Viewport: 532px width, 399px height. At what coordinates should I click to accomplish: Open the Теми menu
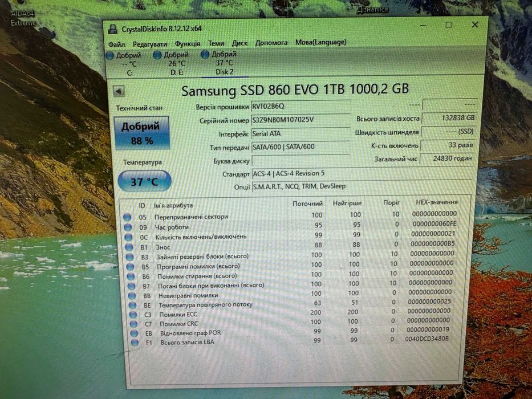[216, 43]
